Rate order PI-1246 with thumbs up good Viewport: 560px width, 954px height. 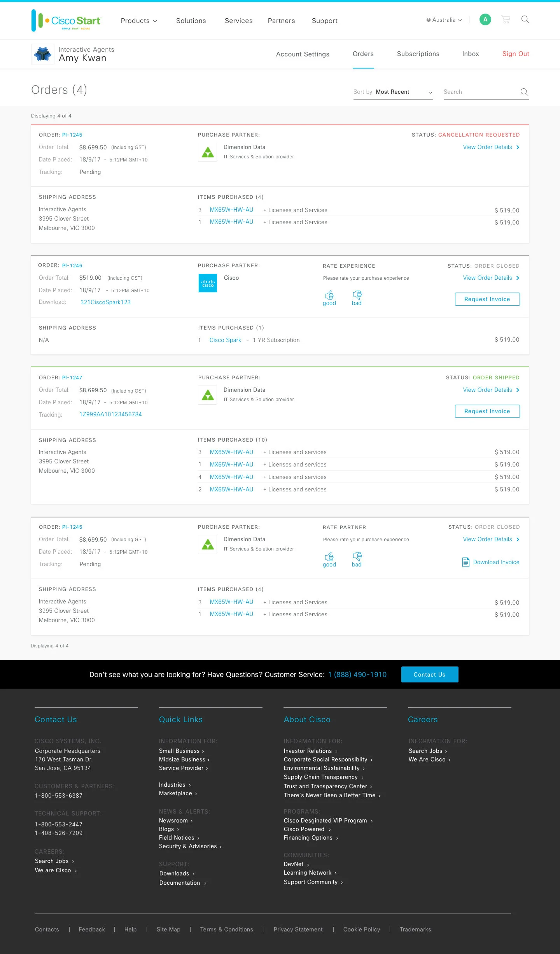(x=329, y=298)
